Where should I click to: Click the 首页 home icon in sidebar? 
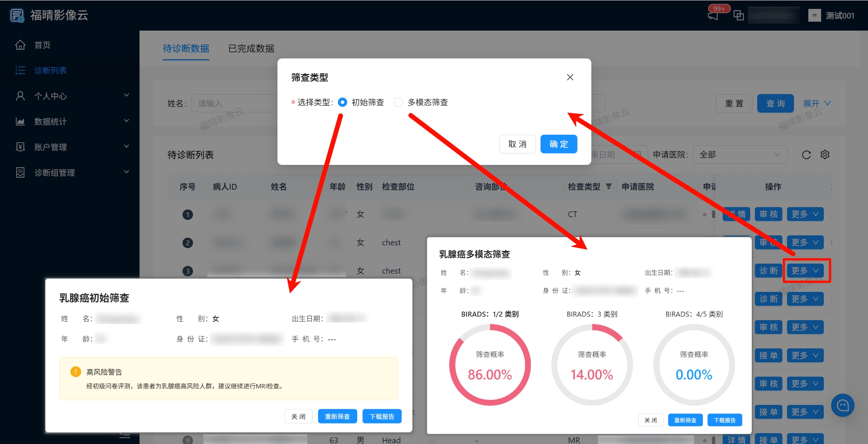(x=20, y=45)
